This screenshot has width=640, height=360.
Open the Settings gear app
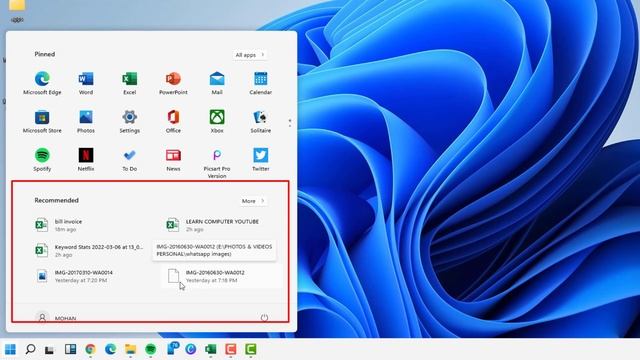point(129,122)
